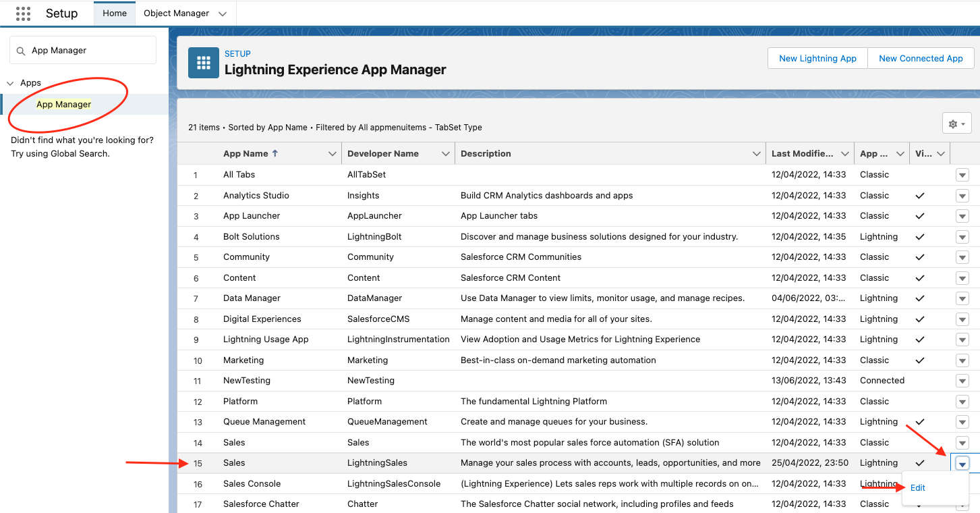980x513 pixels.
Task: Click the search magnifier icon in Quick Find
Action: pyautogui.click(x=21, y=51)
